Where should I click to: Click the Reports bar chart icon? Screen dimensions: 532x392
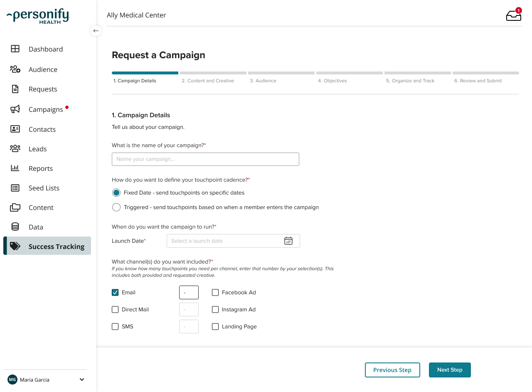click(x=15, y=168)
